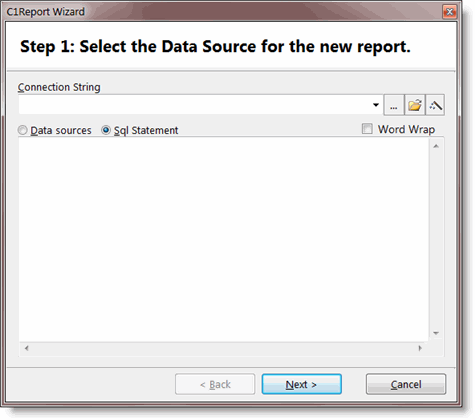
Task: Launch the SQL builder wand icon
Action: pyautogui.click(x=435, y=105)
